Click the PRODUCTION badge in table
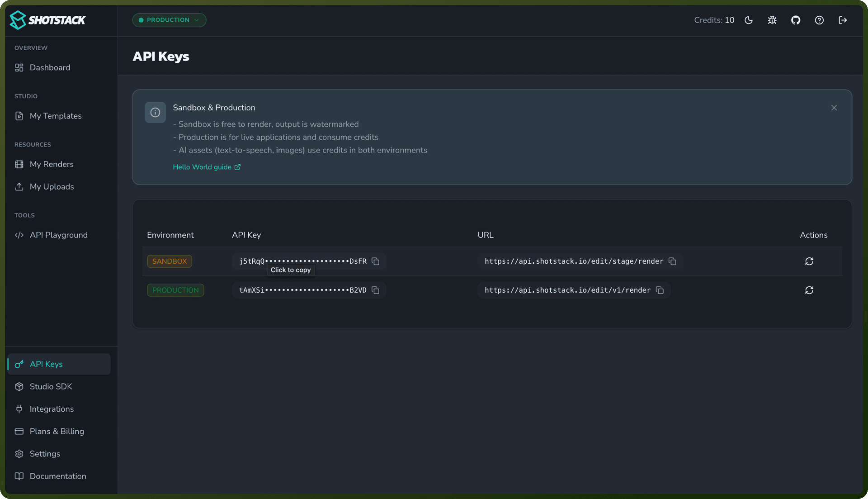Viewport: 868px width, 499px height. click(x=175, y=290)
